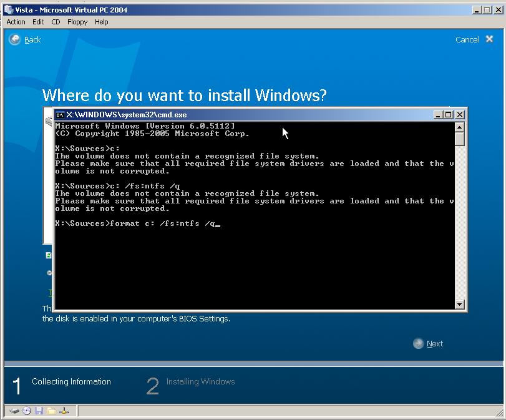Click the shared folders status bar icon
506x420 pixels.
(51, 411)
